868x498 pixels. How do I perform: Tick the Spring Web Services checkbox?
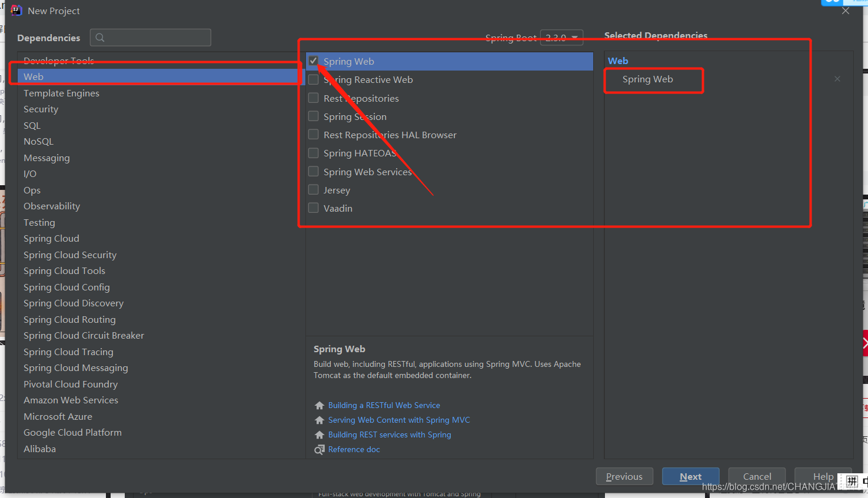pyautogui.click(x=314, y=171)
